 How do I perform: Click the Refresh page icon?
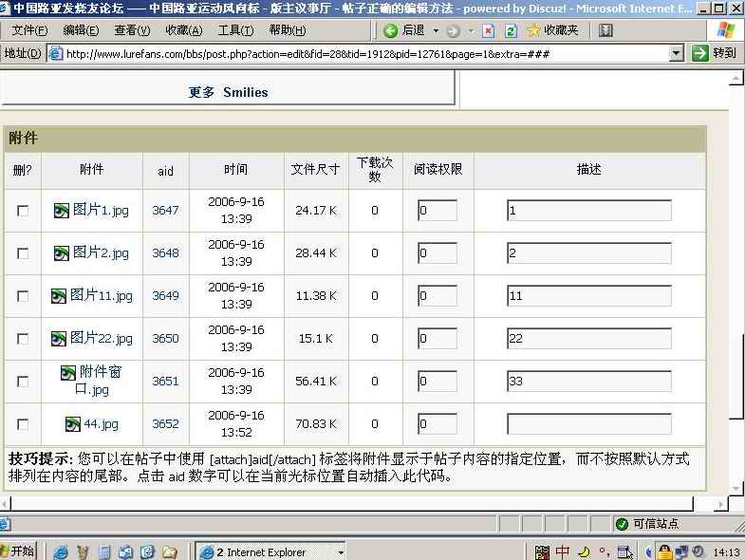click(510, 30)
